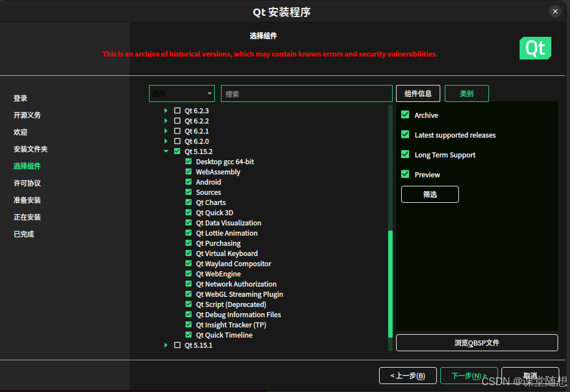
Task: Uncheck Qt Script (Deprecated) checkbox
Action: (x=188, y=304)
